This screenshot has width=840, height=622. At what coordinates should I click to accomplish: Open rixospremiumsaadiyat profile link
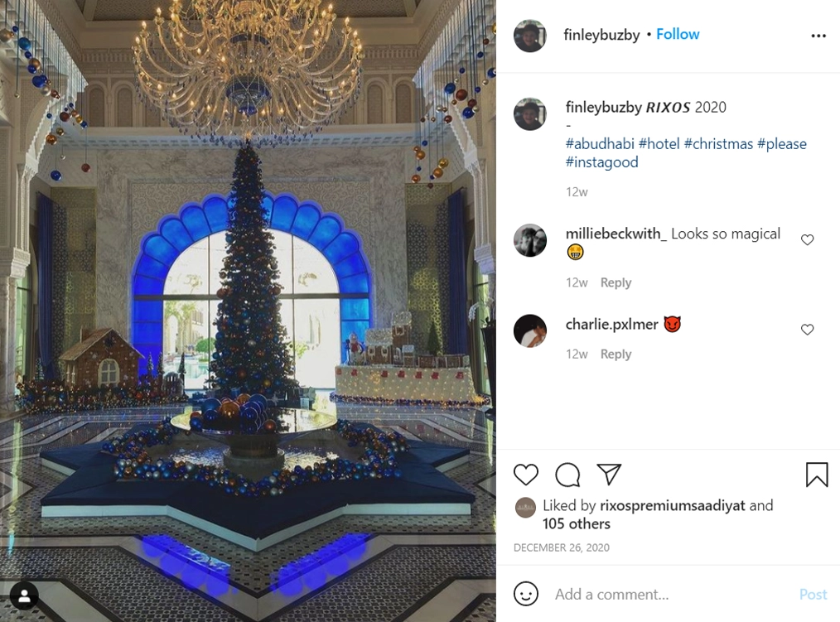pos(673,505)
